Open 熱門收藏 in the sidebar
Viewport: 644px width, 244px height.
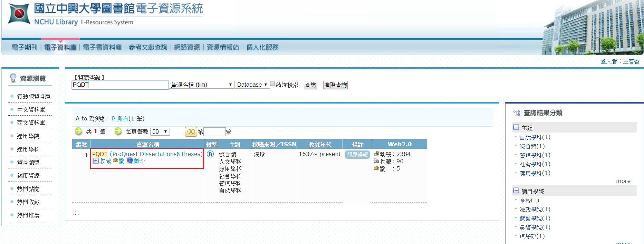tap(28, 202)
